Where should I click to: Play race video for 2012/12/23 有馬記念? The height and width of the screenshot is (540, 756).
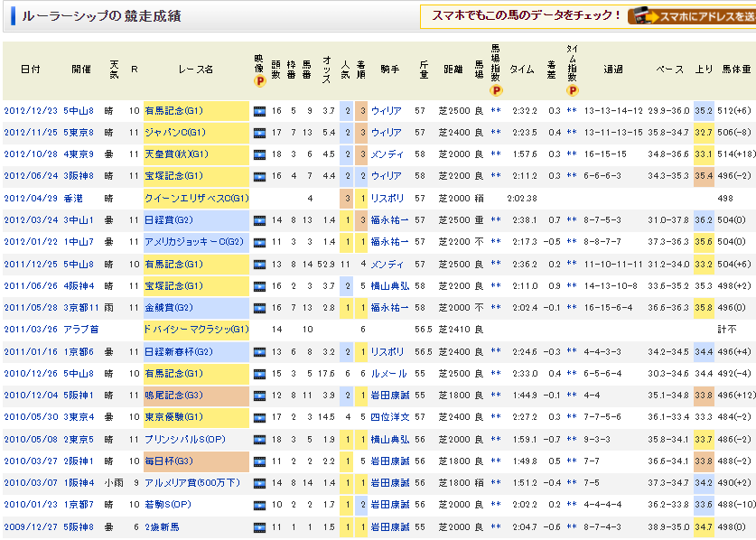click(x=260, y=111)
